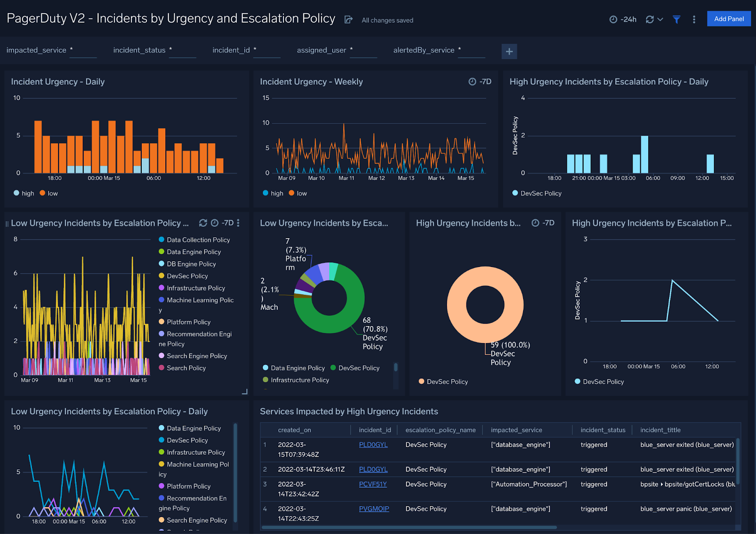Open incident link PLD0GYL in the table
756x534 pixels.
pos(373,445)
